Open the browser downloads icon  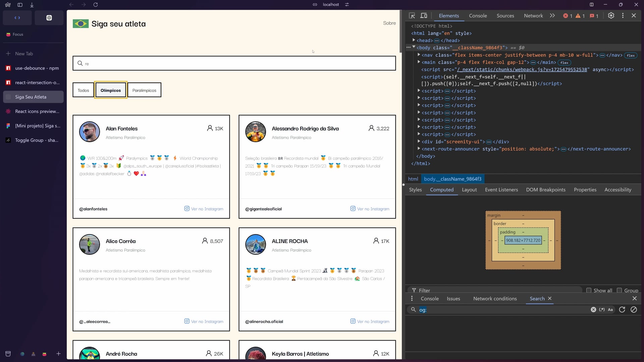[x=32, y=5]
